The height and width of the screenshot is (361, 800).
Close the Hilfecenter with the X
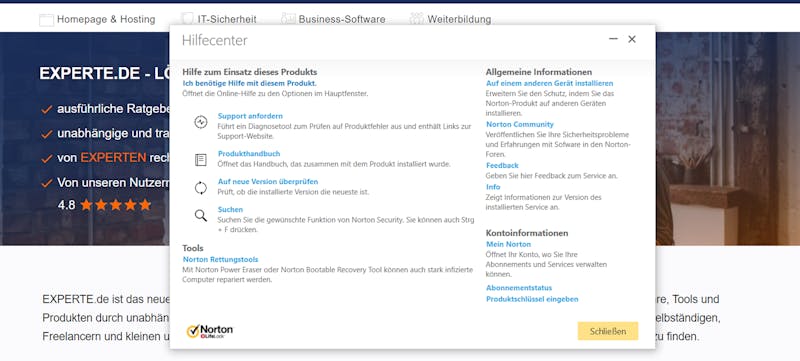[632, 39]
